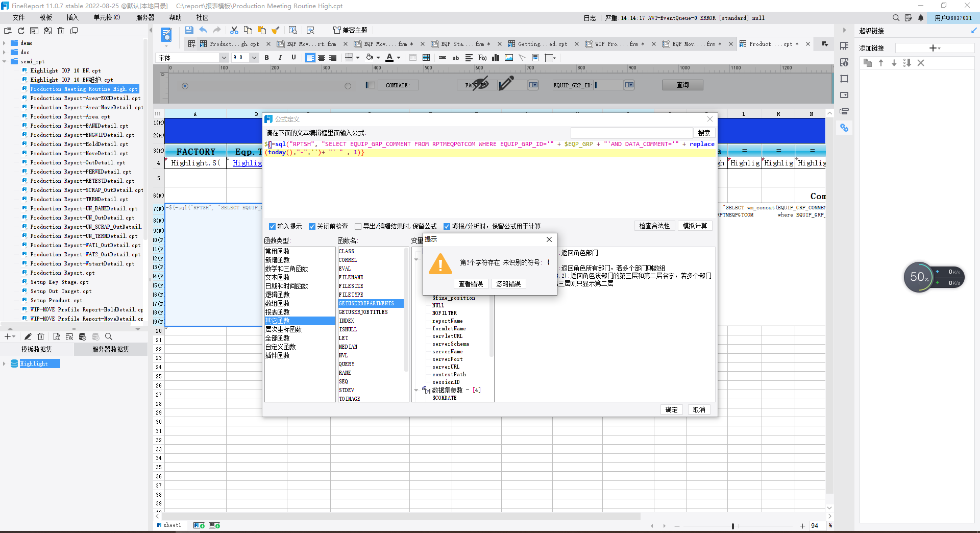
Task: Click the Paste clipboard icon
Action: click(x=262, y=30)
